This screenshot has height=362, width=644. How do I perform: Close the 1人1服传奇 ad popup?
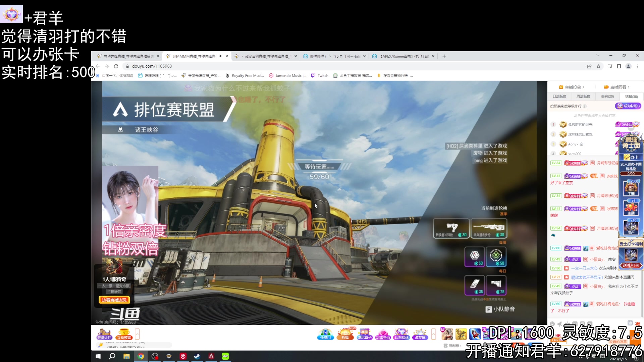tap(133, 265)
